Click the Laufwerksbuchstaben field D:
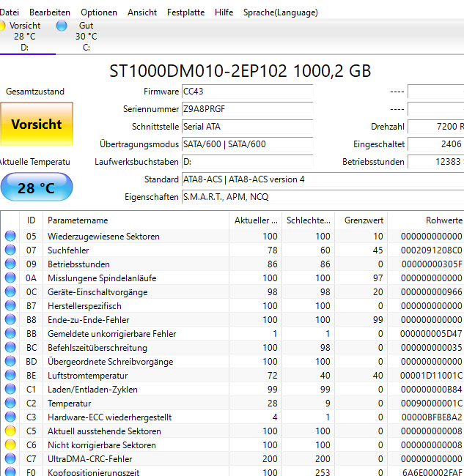464x476 pixels. [247, 162]
